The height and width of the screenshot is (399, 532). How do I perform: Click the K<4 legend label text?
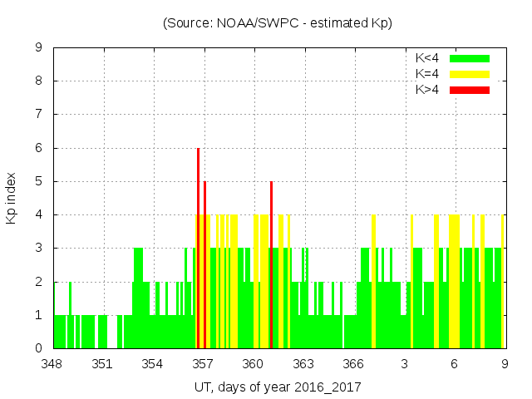tap(427, 58)
